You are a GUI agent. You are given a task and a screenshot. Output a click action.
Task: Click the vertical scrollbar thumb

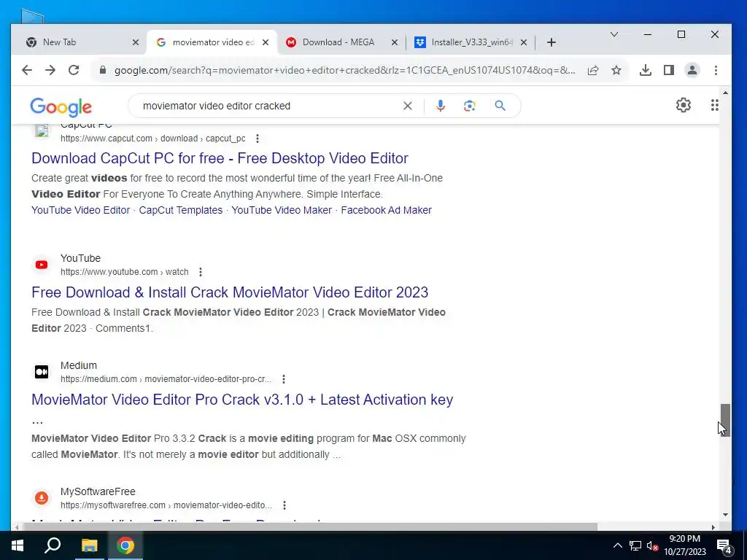point(724,419)
